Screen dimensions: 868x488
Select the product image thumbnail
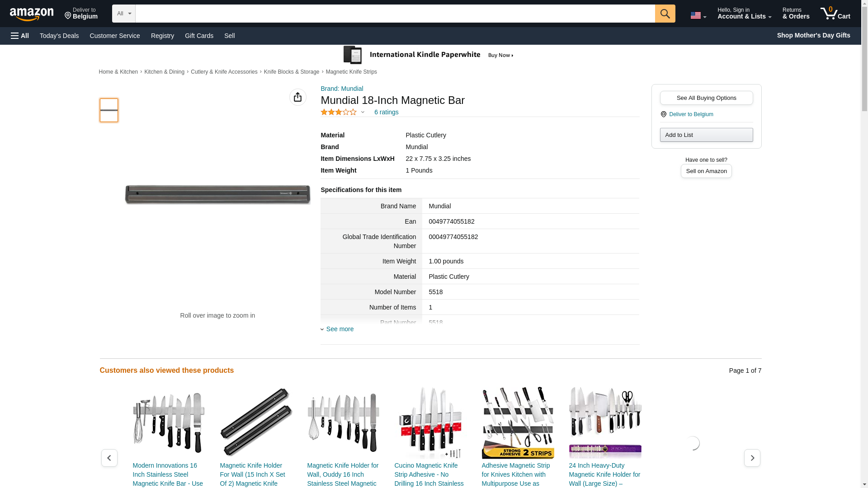click(108, 110)
